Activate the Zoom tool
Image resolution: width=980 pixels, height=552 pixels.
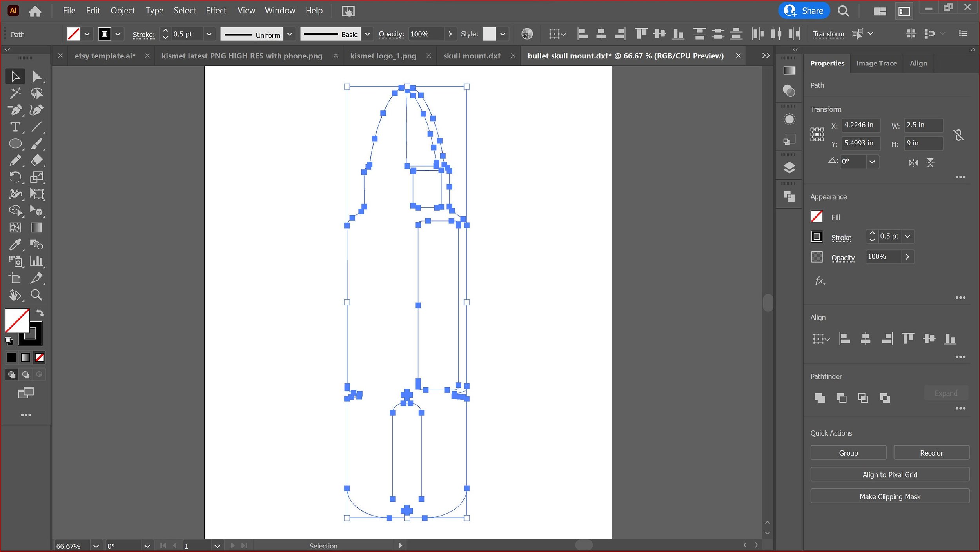(36, 295)
